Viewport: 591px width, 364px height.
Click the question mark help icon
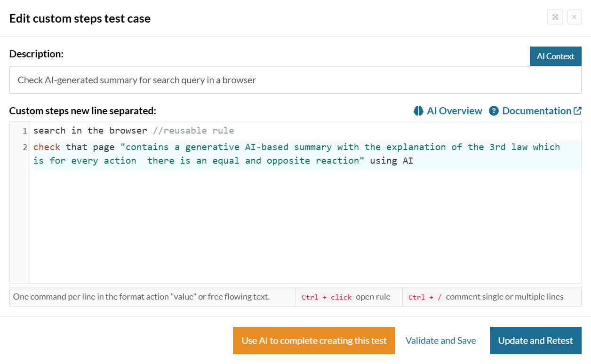point(494,111)
